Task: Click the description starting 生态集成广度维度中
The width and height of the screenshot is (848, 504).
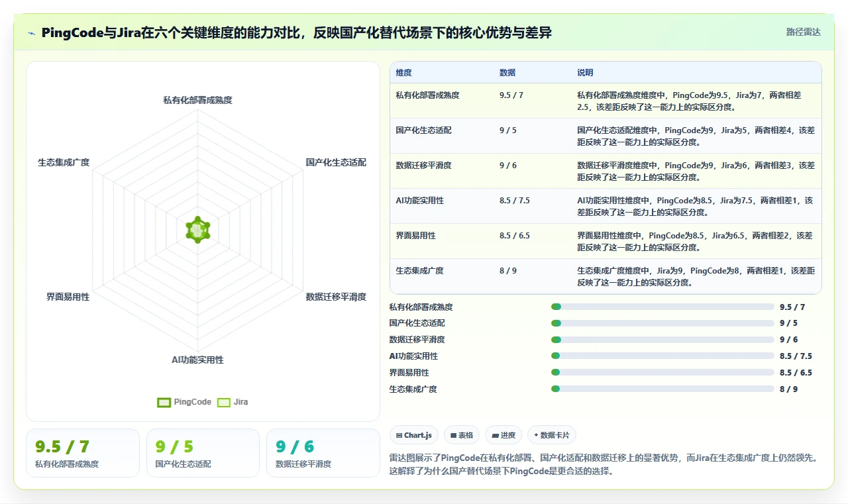Action: coord(696,277)
